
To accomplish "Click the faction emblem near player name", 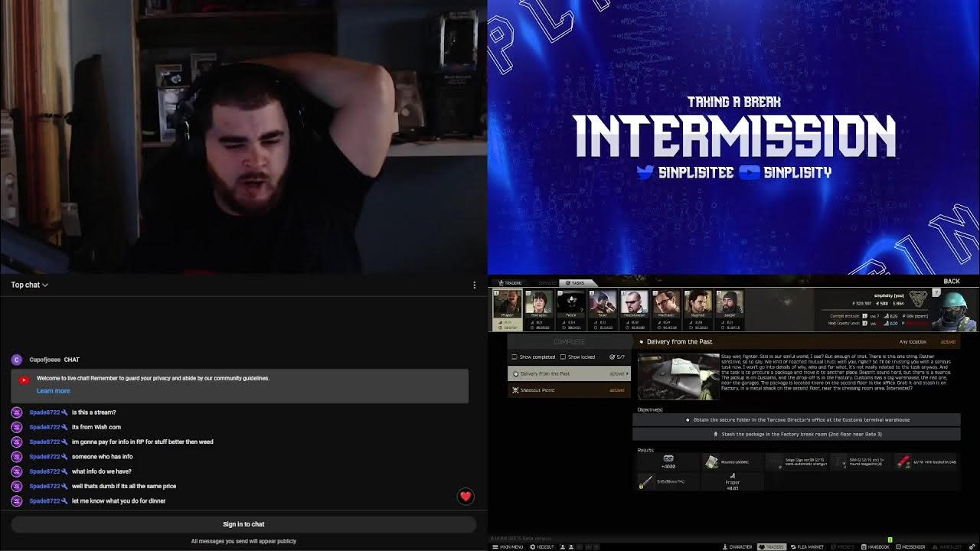I will [918, 298].
